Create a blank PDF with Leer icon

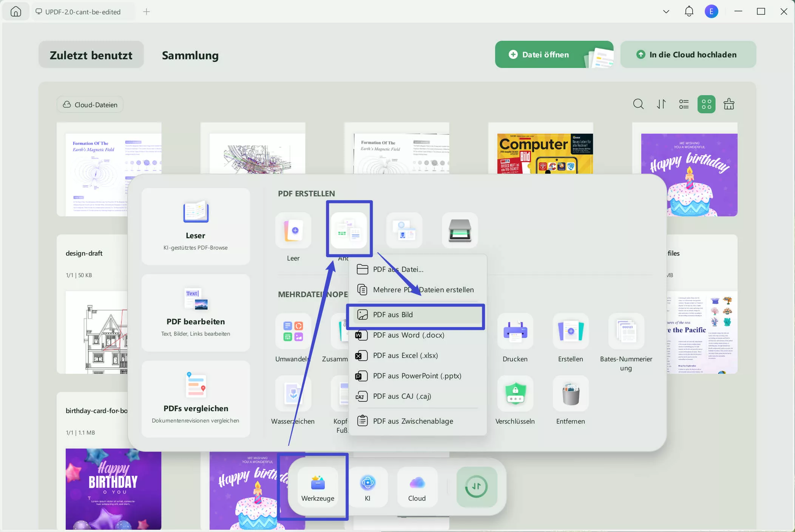pos(293,230)
